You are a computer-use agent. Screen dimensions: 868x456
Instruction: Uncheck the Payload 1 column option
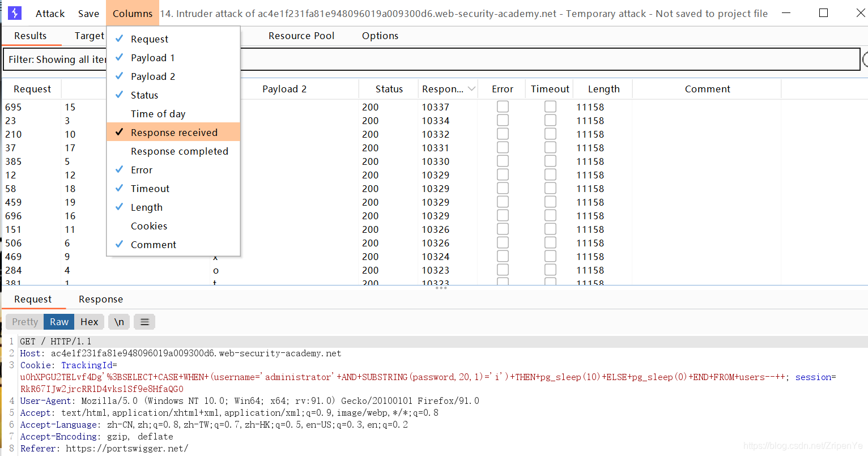173,58
